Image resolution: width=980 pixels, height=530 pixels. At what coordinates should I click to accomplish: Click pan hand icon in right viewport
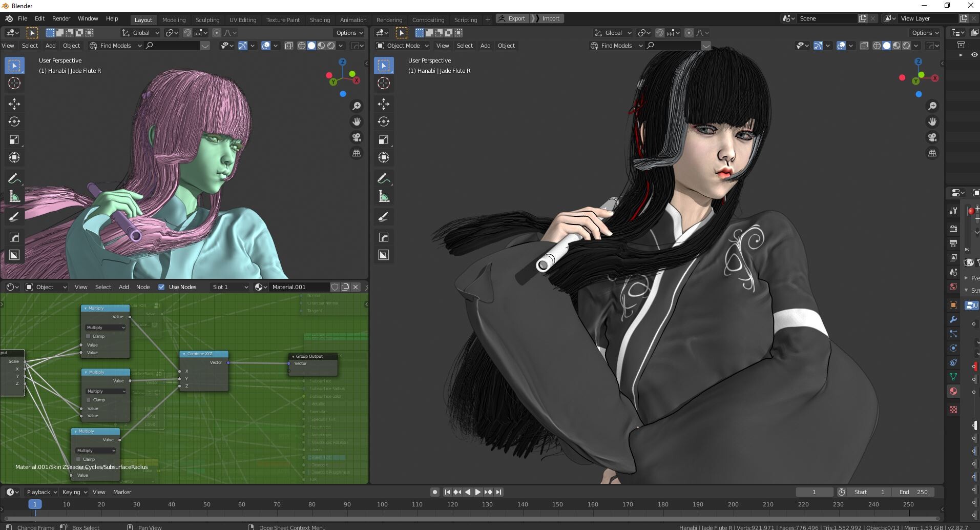[932, 121]
